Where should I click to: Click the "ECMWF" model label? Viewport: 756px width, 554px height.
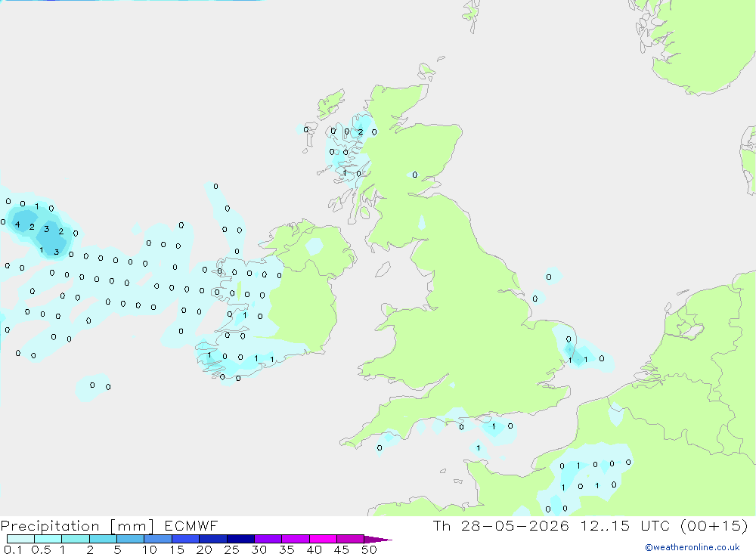191,525
